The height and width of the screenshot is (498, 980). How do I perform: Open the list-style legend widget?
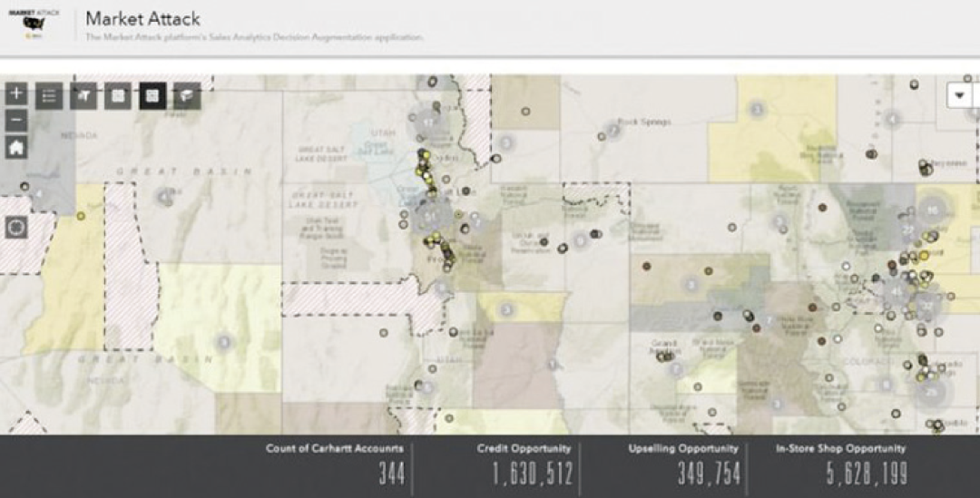(49, 96)
